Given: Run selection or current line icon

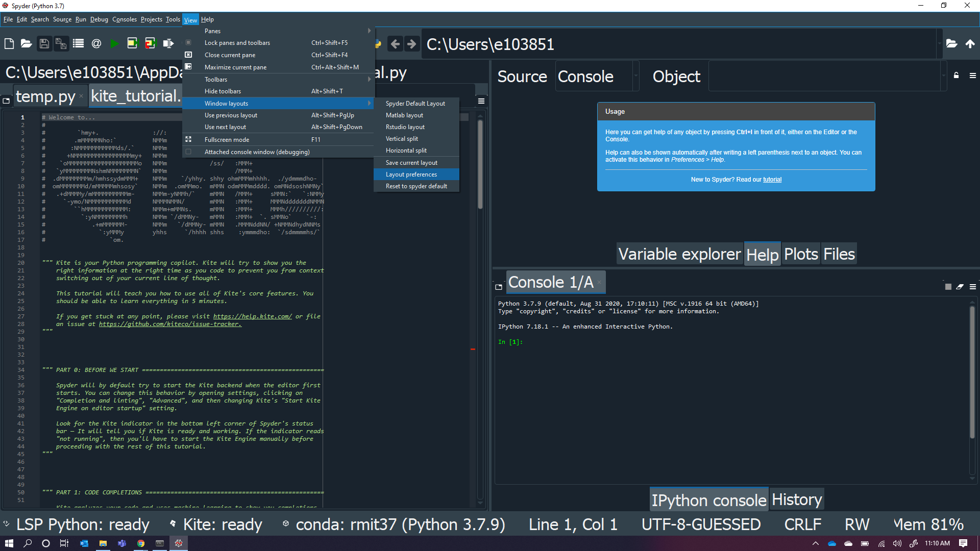Looking at the screenshot, I should 168,44.
